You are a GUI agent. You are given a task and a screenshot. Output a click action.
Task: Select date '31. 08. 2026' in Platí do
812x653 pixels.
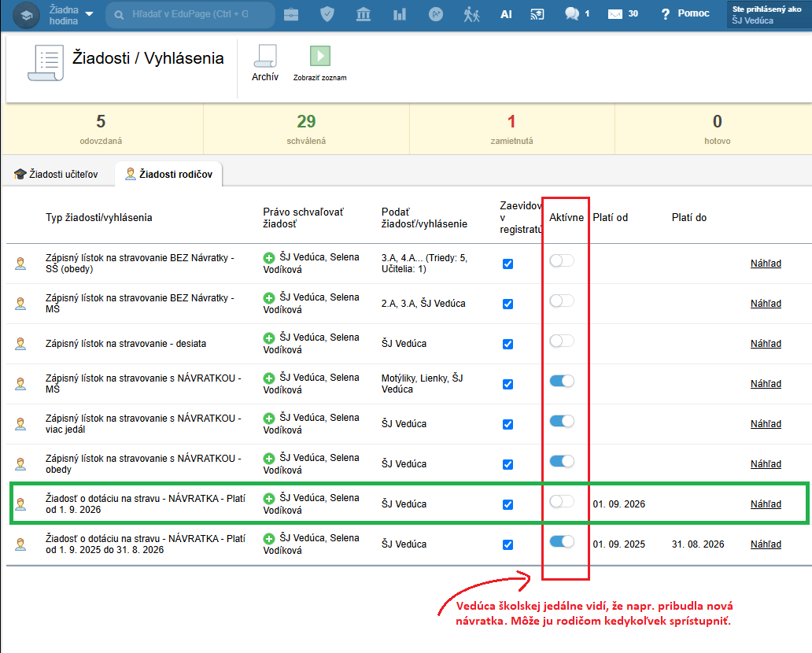point(698,544)
